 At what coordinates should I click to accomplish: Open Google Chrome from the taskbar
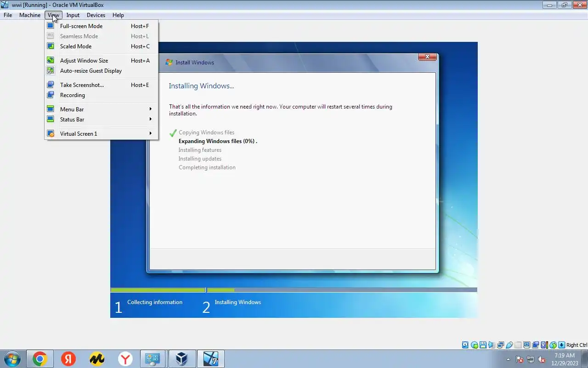coord(40,359)
